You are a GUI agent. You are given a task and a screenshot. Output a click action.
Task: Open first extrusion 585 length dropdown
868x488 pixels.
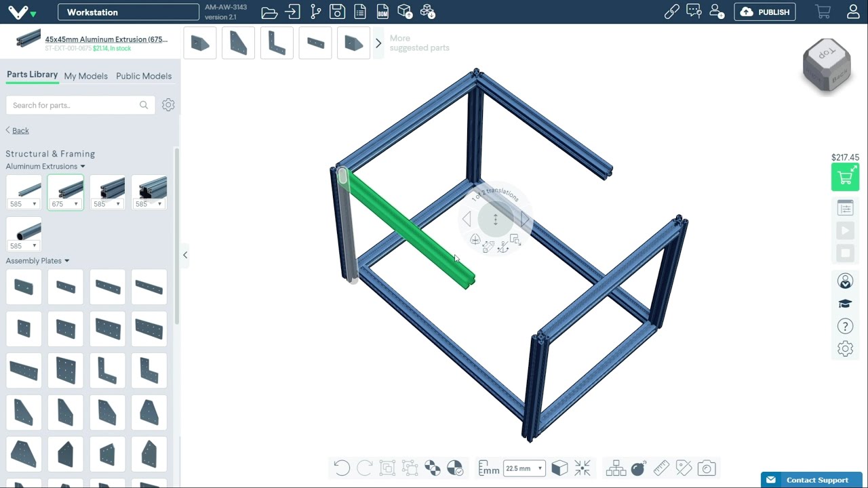[23, 204]
